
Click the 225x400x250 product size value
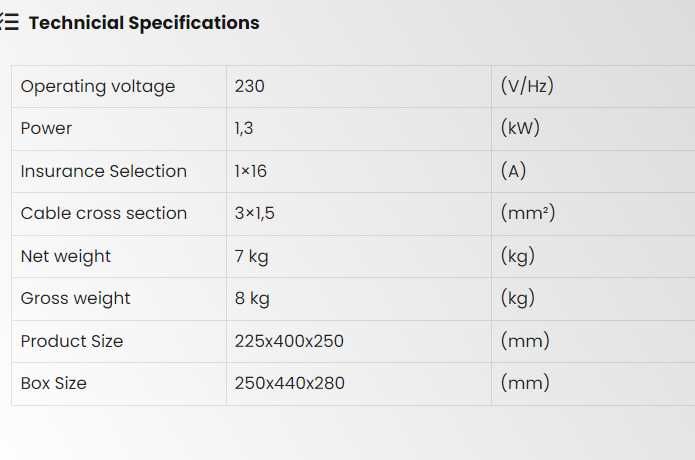tap(289, 341)
